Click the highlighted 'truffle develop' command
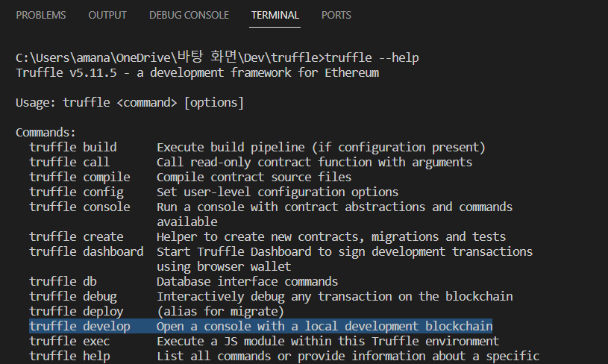The height and width of the screenshot is (364, 608). [80, 327]
